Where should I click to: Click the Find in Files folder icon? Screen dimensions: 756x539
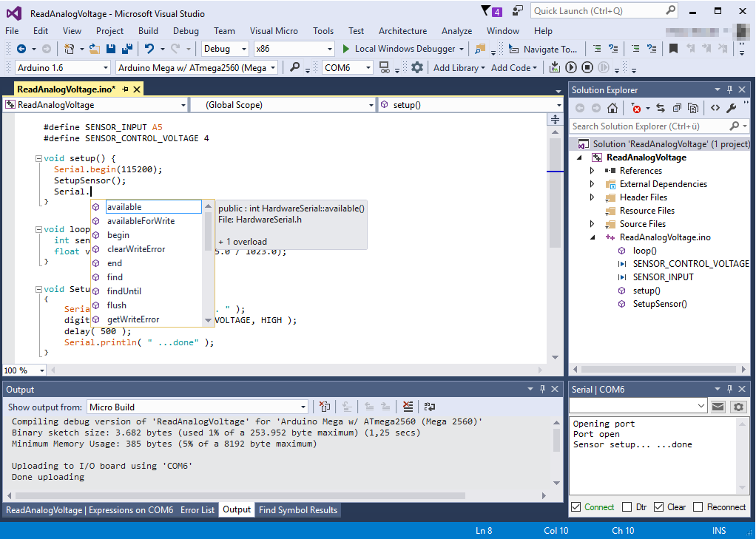[x=480, y=49]
